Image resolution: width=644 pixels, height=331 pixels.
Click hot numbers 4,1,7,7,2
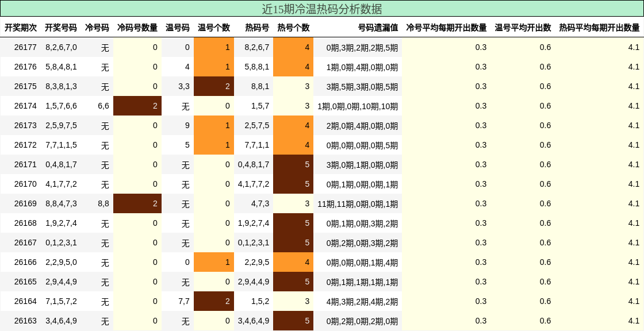[254, 184]
